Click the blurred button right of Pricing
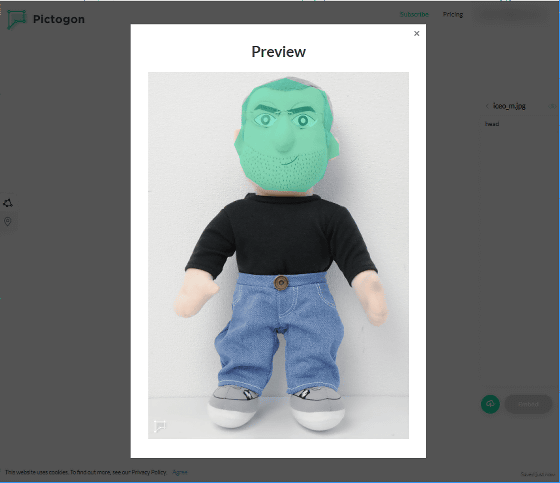Image resolution: width=560 pixels, height=483 pixels. pos(510,15)
